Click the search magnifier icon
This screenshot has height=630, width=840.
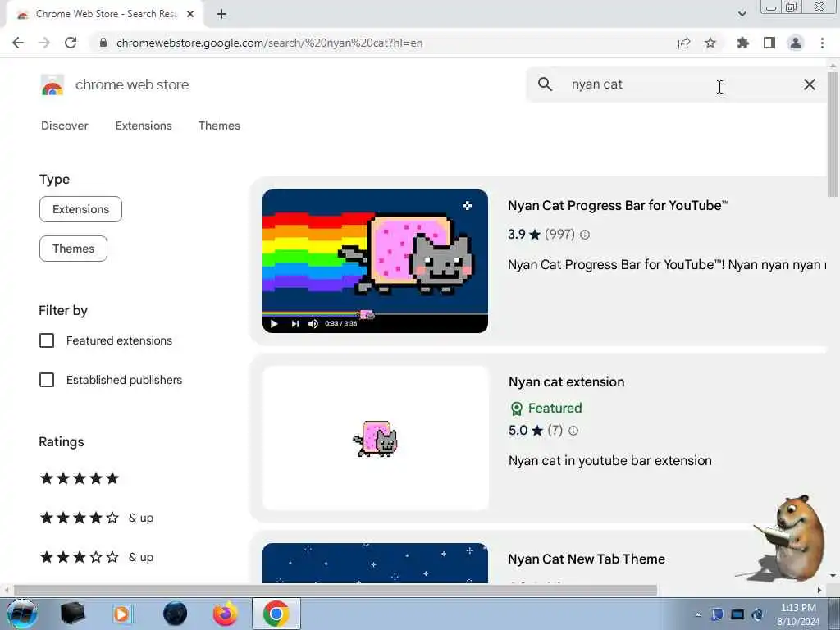click(545, 84)
